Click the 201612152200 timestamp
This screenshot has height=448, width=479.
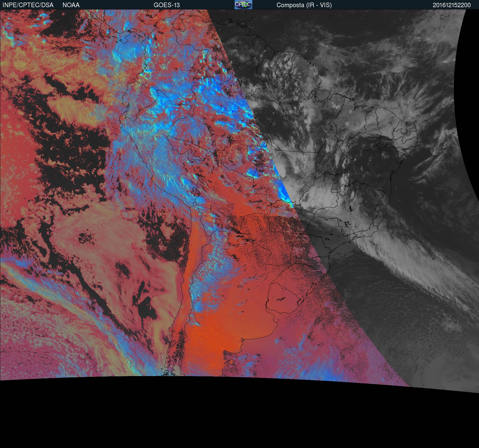[x=452, y=5]
